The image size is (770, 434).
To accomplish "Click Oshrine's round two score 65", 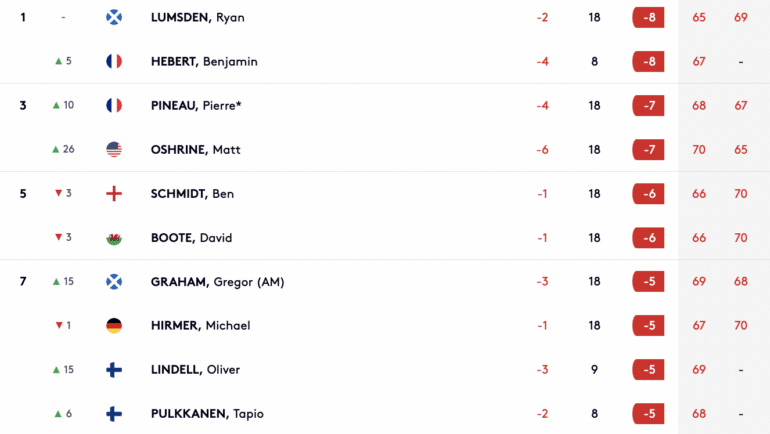I will pos(741,149).
